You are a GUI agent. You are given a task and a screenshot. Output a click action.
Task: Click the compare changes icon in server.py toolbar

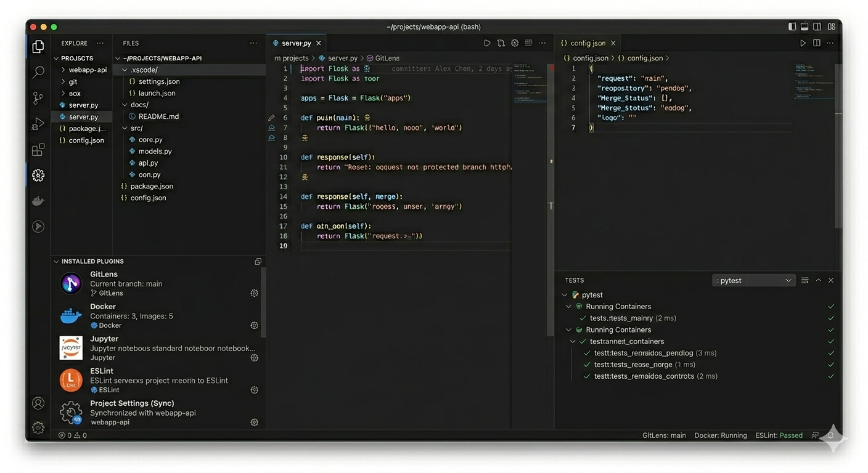(x=501, y=43)
